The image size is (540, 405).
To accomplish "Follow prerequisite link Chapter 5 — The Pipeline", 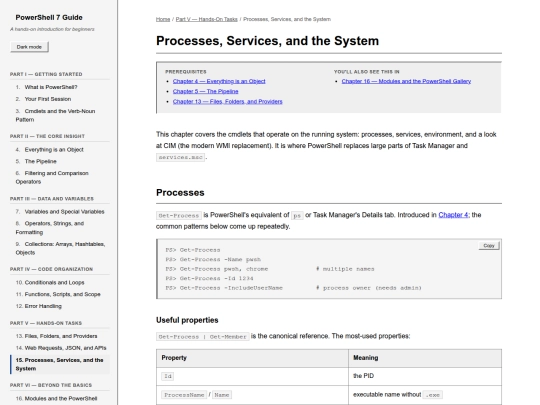I will pos(206,91).
